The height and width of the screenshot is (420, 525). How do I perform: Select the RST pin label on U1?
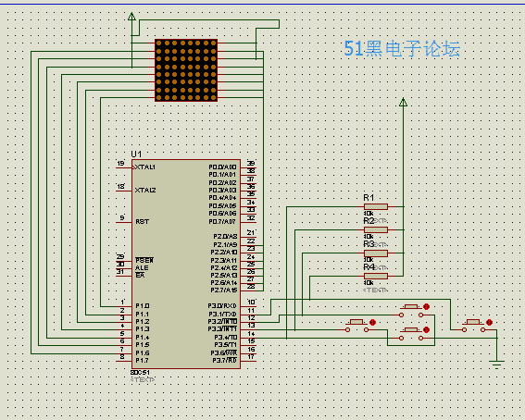tap(142, 222)
